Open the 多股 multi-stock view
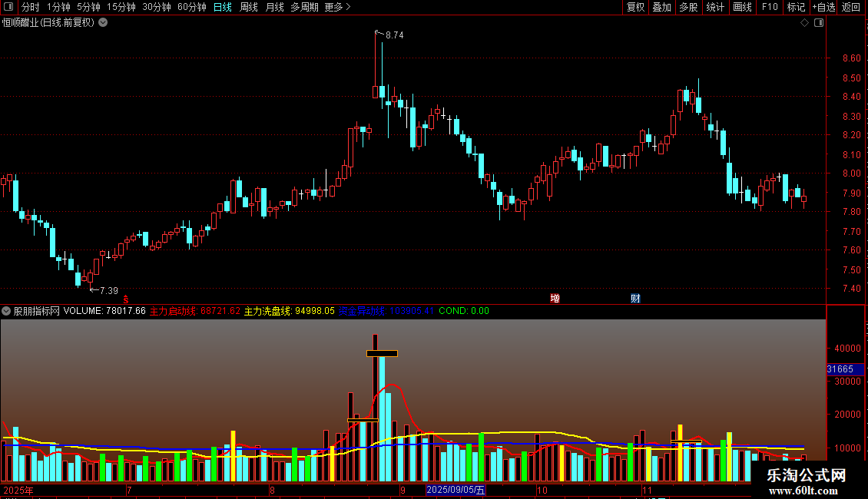868x499 pixels. click(688, 7)
